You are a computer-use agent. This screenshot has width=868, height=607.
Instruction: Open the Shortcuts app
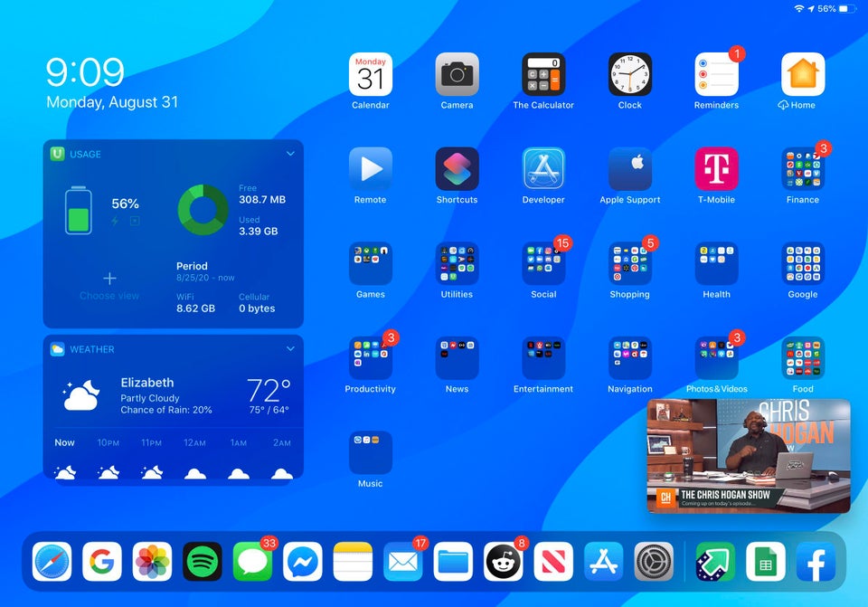click(457, 169)
